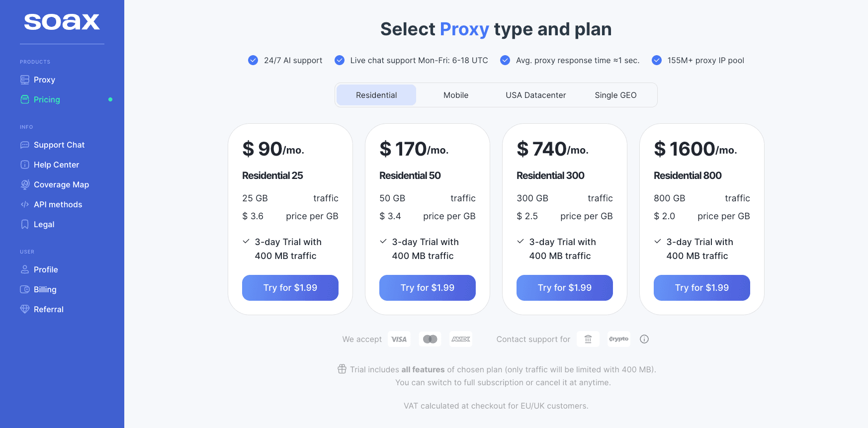Click the Profile user icon
Image resolution: width=868 pixels, height=428 pixels.
click(x=25, y=270)
